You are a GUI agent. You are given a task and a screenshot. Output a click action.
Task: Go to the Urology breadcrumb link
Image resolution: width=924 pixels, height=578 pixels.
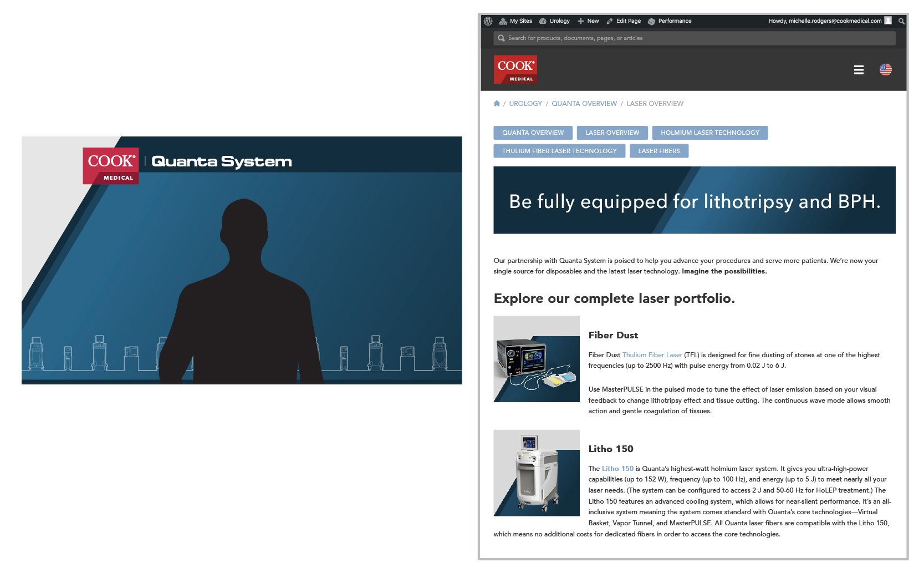point(525,104)
